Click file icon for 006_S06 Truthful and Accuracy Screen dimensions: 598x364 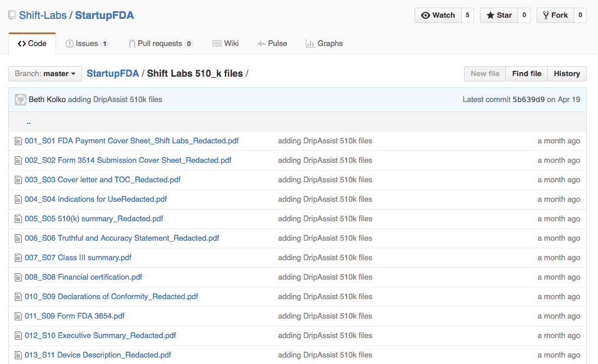[x=18, y=238]
